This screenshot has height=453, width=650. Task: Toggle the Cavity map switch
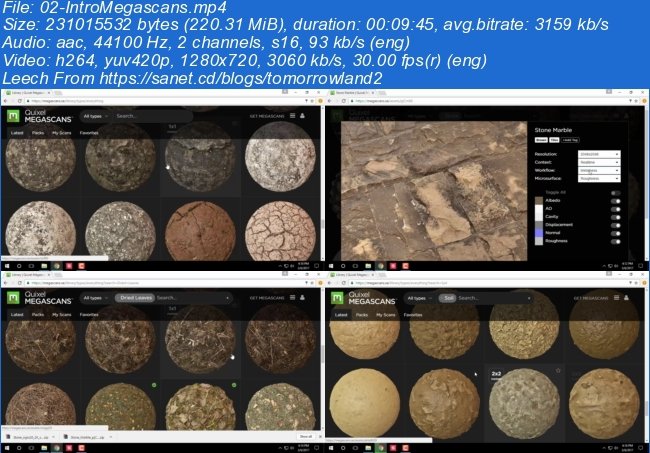tap(616, 217)
